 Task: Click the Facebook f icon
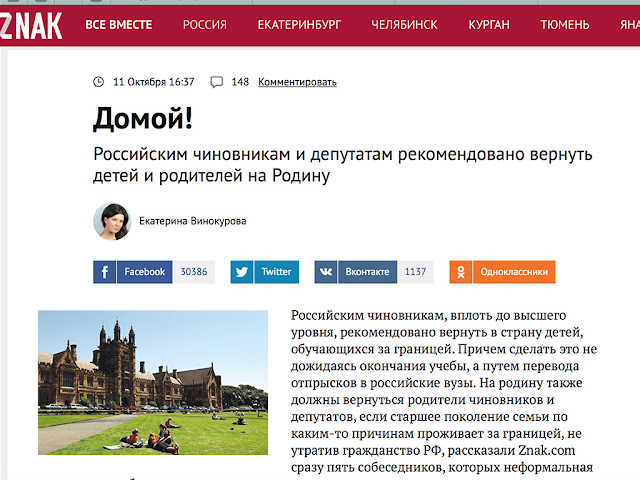pos(104,272)
